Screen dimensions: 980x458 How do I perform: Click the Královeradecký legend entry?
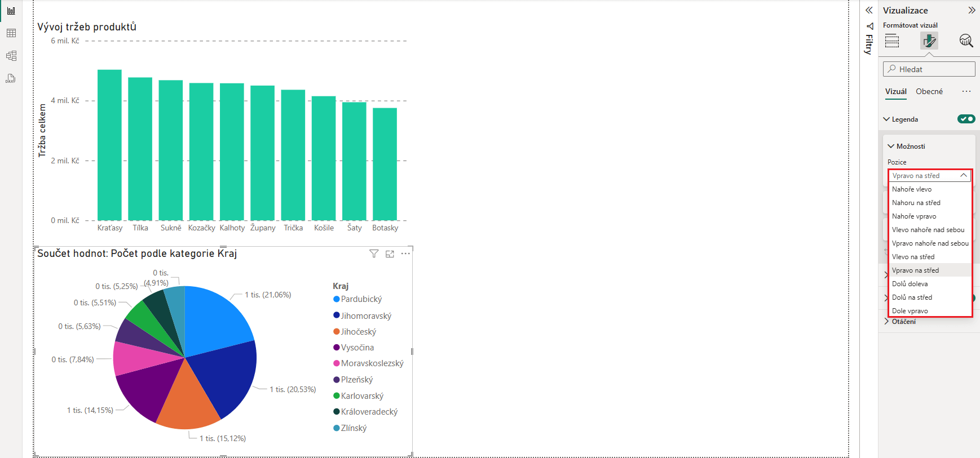click(x=365, y=412)
